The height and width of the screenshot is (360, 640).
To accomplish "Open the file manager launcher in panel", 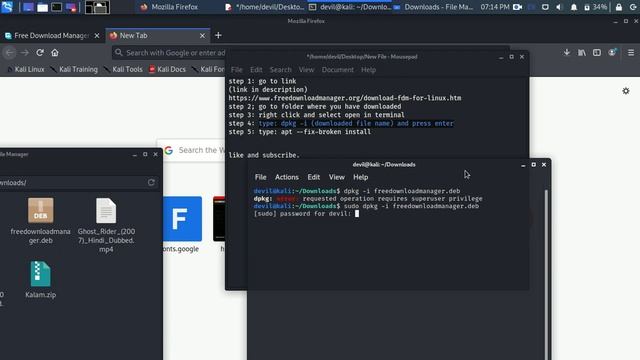I will coord(42,7).
